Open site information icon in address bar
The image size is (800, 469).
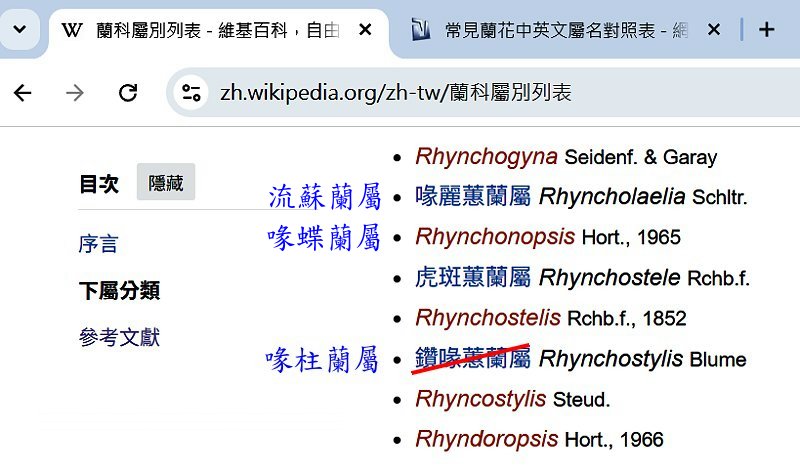(x=190, y=93)
